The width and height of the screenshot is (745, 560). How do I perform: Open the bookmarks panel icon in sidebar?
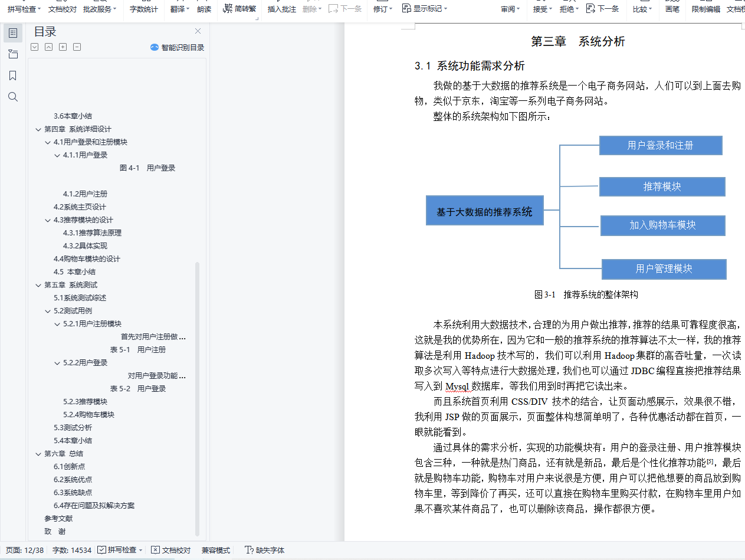click(x=13, y=76)
